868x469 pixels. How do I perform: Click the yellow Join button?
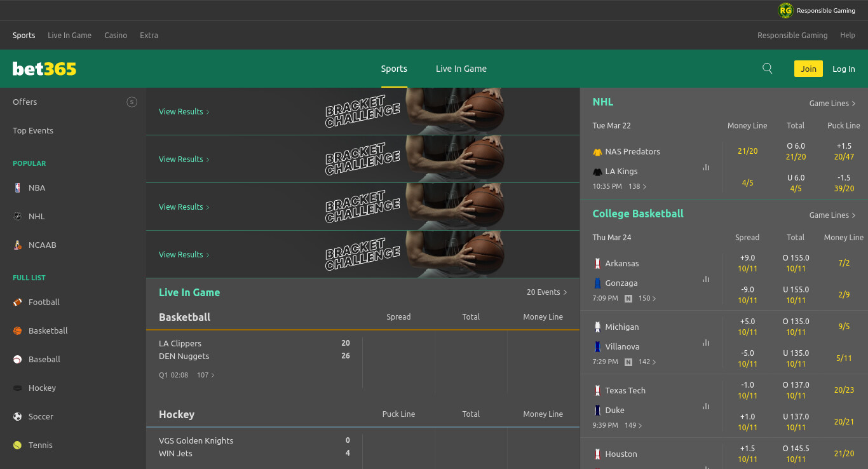click(808, 69)
